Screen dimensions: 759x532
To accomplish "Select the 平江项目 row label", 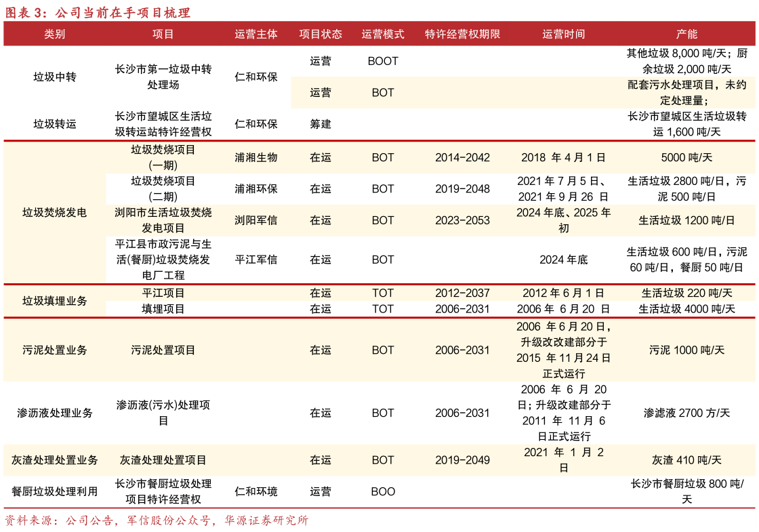I will 163,293.
